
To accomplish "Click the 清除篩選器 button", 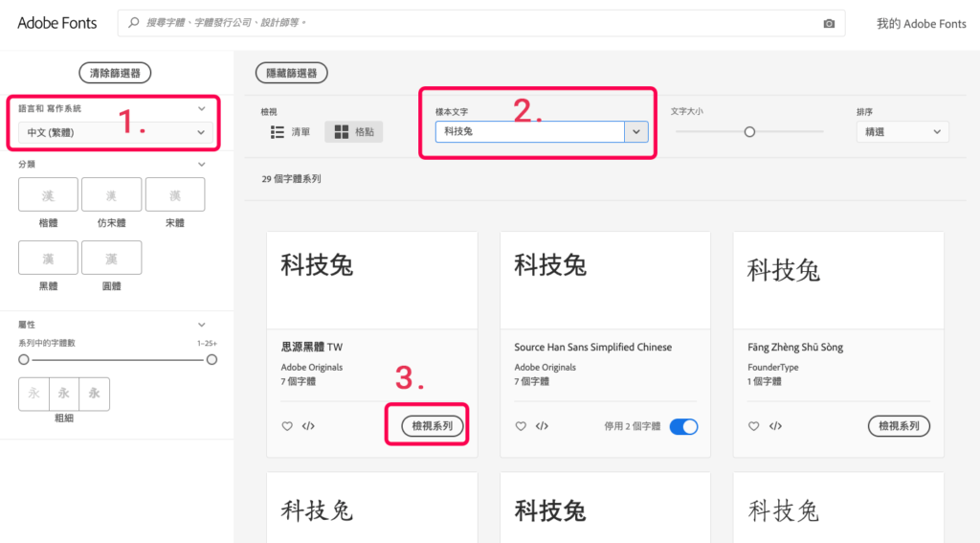I will (x=115, y=73).
